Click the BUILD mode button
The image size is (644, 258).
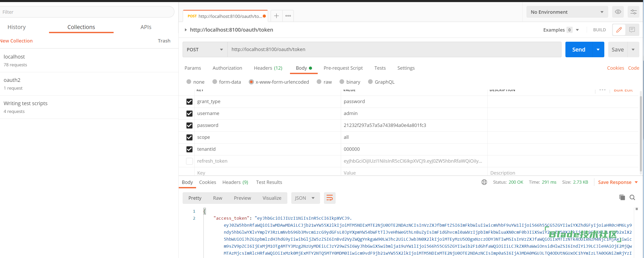599,30
